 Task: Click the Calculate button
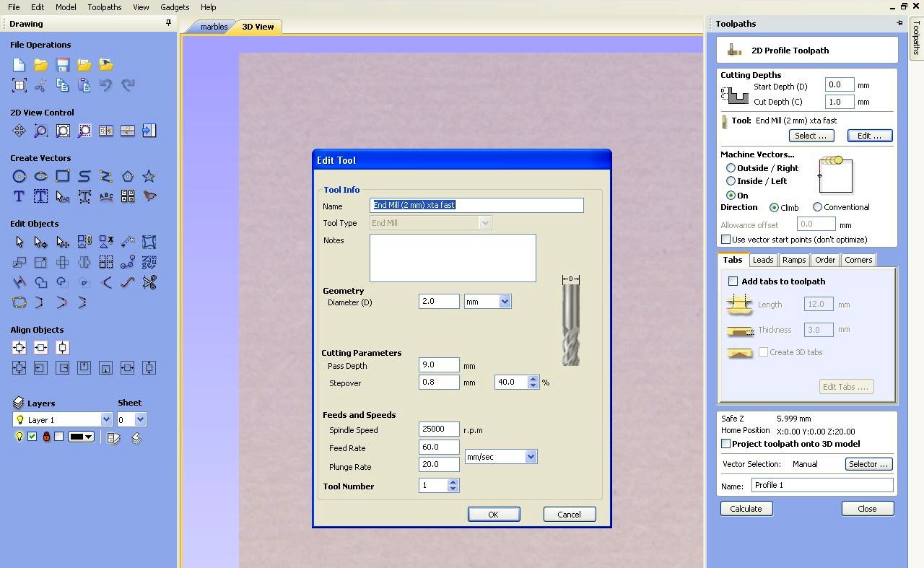[x=746, y=509]
